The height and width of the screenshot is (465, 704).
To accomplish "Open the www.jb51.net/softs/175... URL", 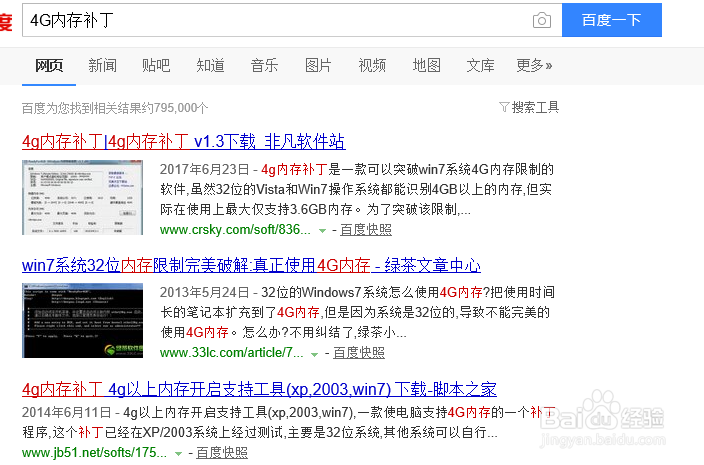I will pos(94,452).
